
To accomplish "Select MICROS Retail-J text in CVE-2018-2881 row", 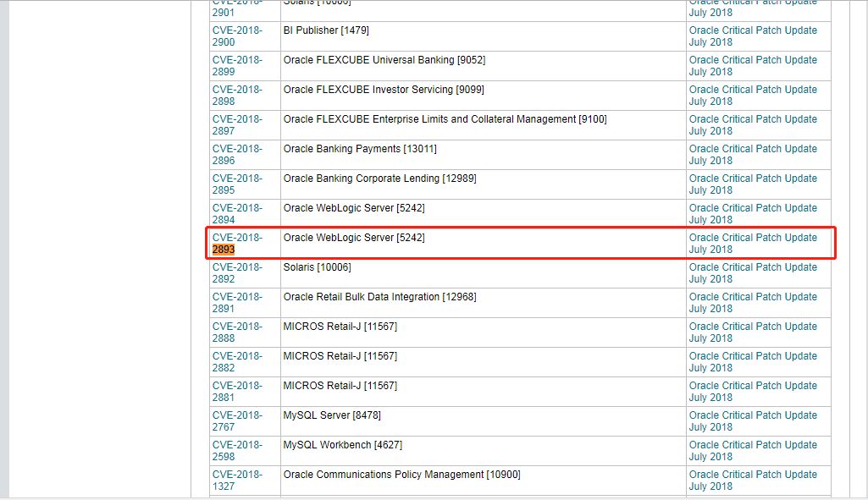I will (x=340, y=386).
